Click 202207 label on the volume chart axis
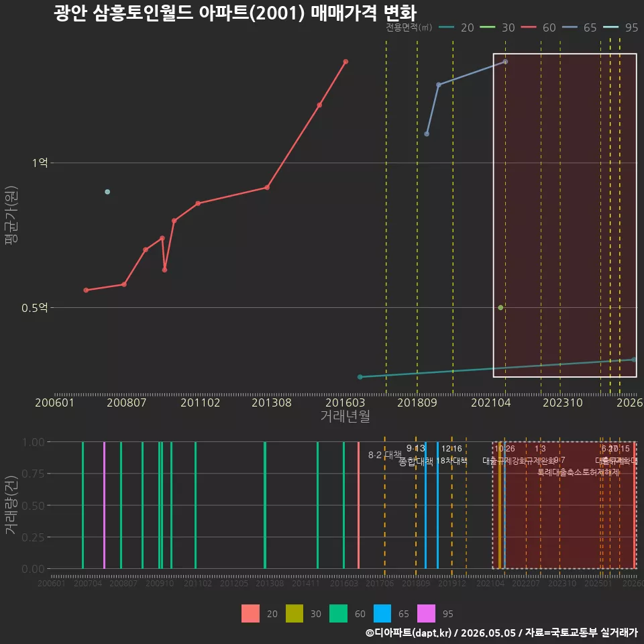The image size is (644, 644). pyautogui.click(x=526, y=583)
